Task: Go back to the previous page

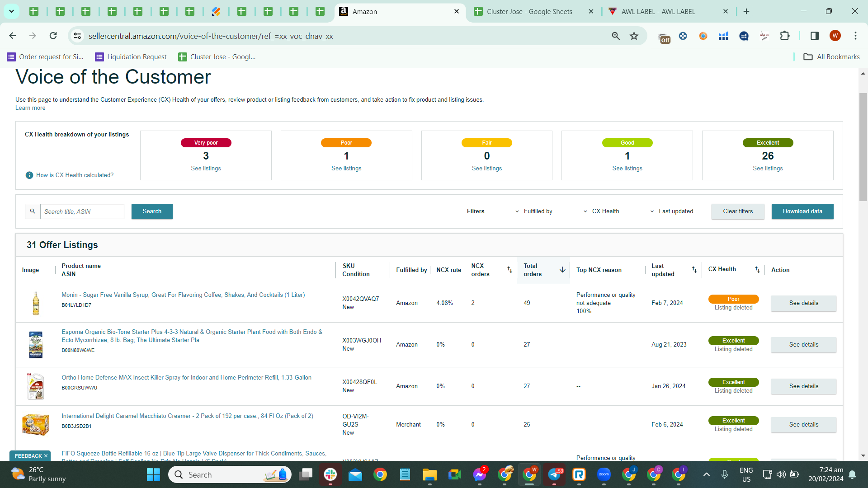Action: (13, 36)
